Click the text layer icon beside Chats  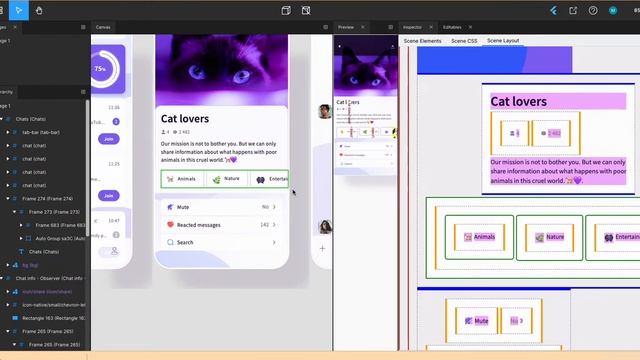click(x=22, y=251)
